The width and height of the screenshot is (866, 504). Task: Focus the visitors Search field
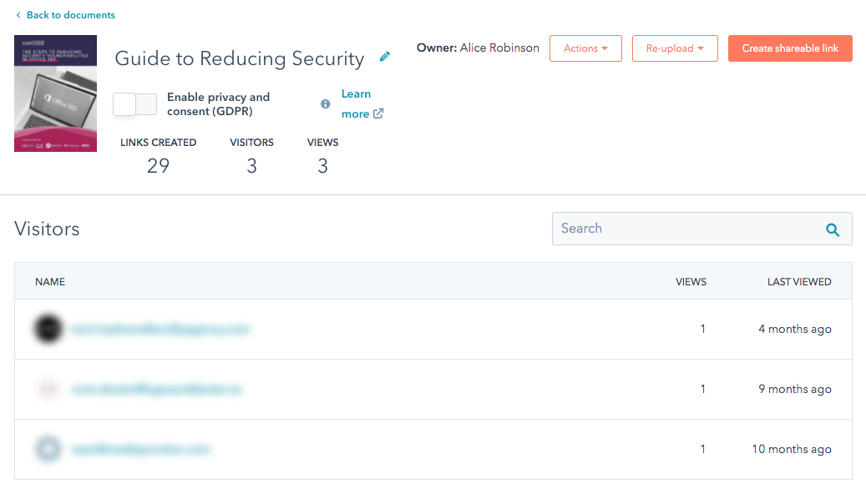pyautogui.click(x=685, y=229)
